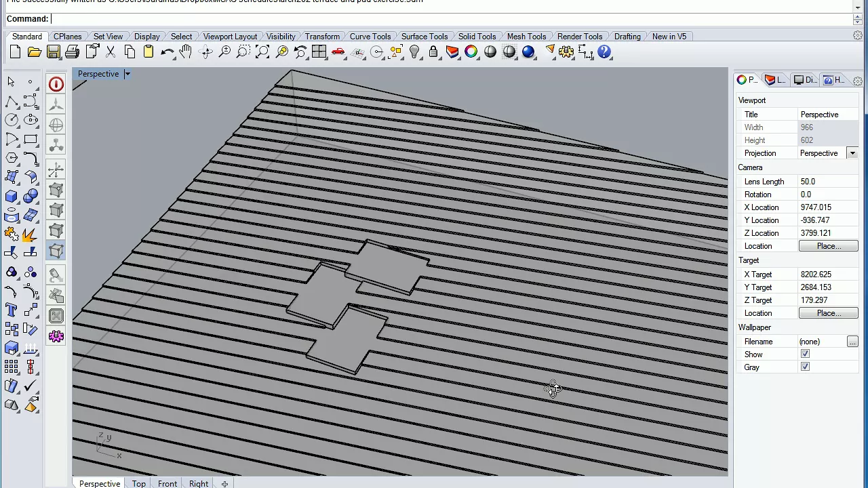This screenshot has width=868, height=488.
Task: Click the Cut scissors icon
Action: click(111, 52)
